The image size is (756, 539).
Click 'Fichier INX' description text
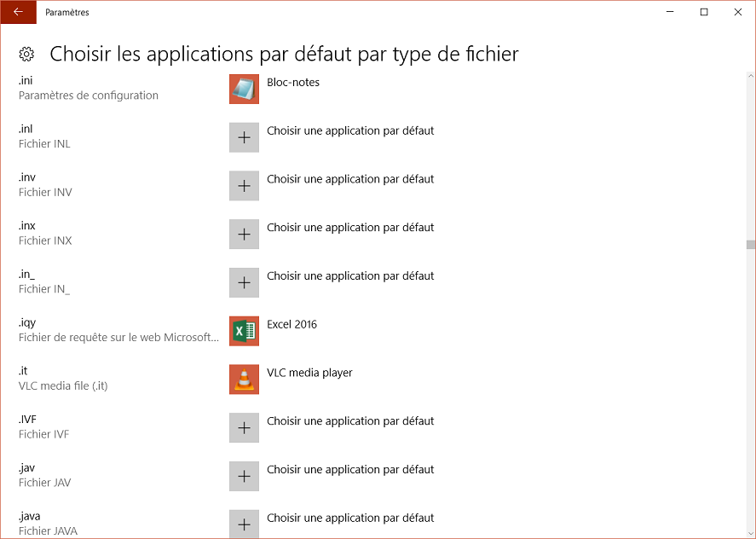(x=45, y=241)
